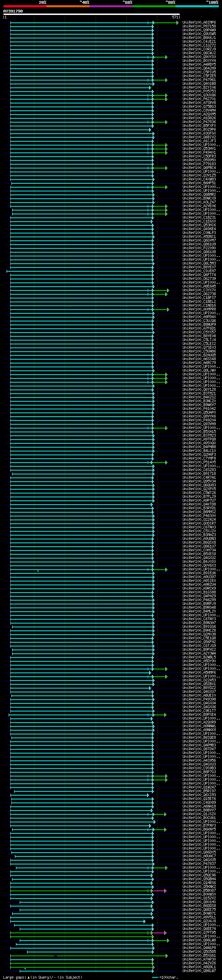Open hit UniRef100_A5DNI1
The height and width of the screenshot is (980, 222).
(x=199, y=237)
